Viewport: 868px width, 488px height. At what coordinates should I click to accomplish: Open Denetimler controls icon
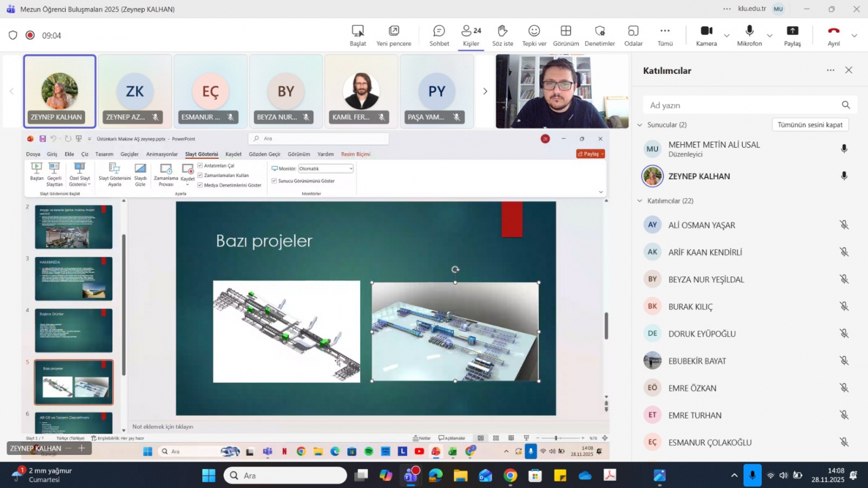click(600, 35)
